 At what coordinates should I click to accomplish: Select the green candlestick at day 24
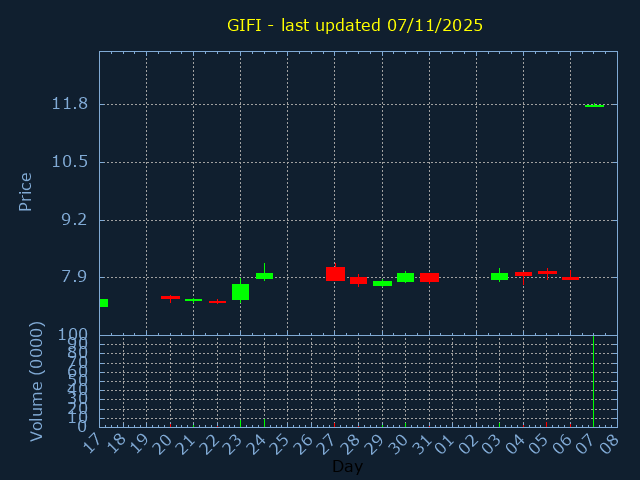(x=264, y=276)
